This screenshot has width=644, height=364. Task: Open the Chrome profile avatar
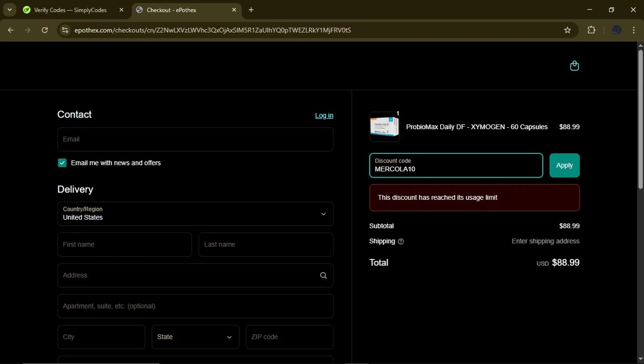coord(617,30)
